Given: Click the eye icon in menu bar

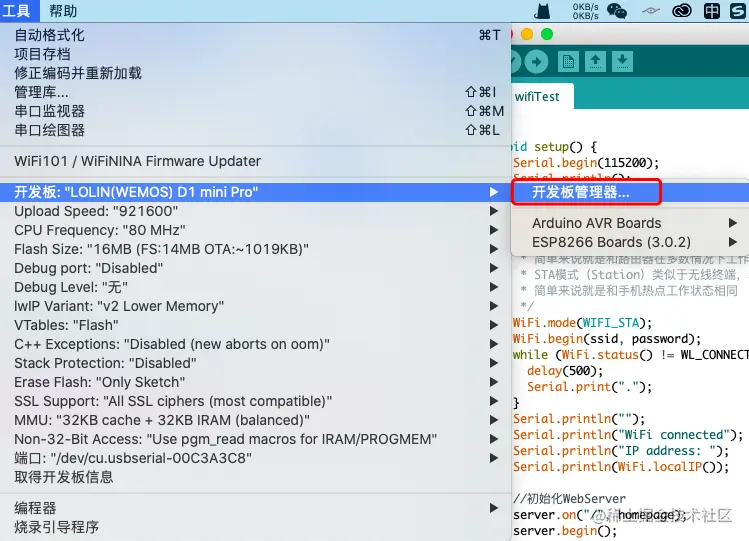Looking at the screenshot, I should 651,11.
